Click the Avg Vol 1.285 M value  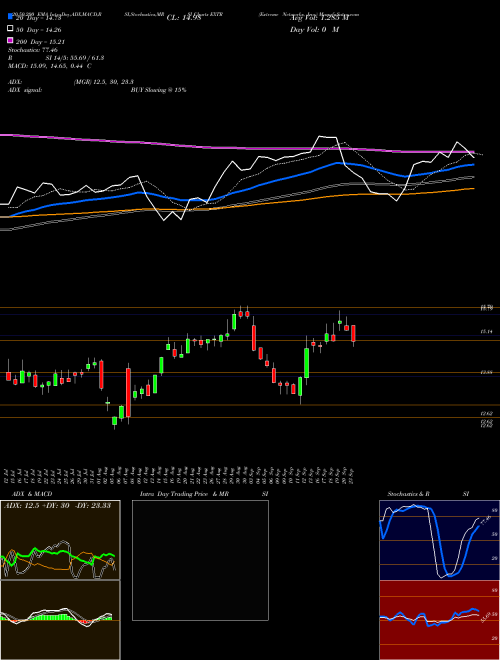coord(319,18)
